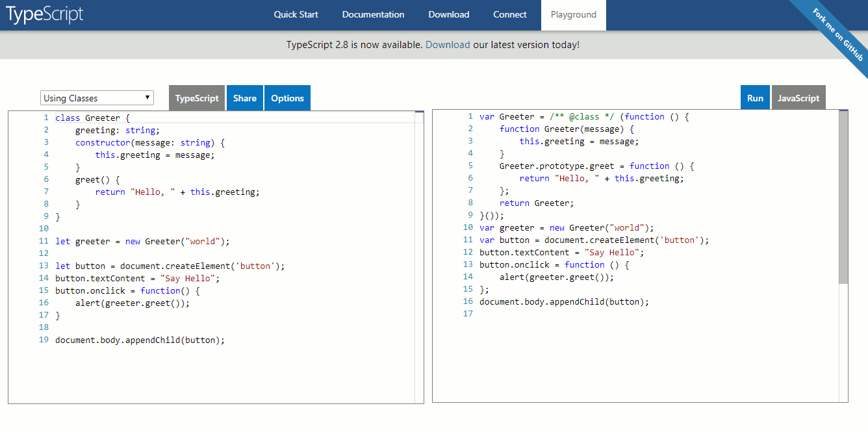
Task: Click line number 10 in TypeScript editor
Action: pyautogui.click(x=44, y=229)
